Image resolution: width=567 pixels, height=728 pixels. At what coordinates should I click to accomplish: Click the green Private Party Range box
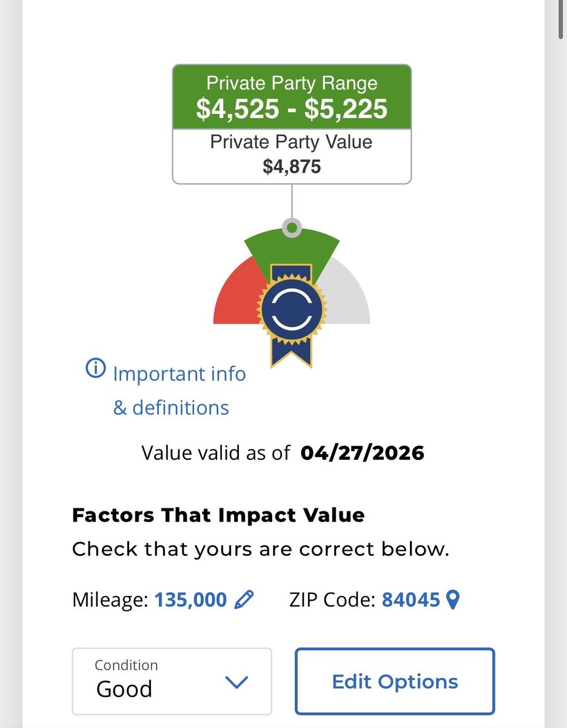292,97
